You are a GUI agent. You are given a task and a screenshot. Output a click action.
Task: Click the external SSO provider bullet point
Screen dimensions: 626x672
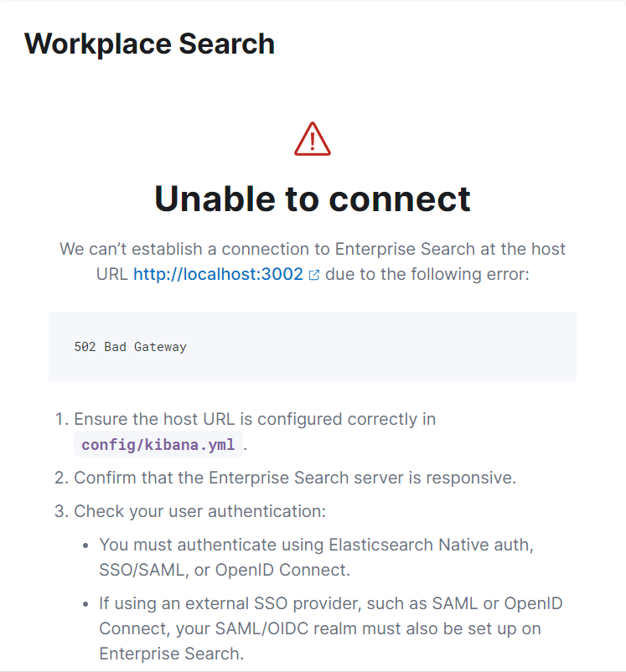330,628
